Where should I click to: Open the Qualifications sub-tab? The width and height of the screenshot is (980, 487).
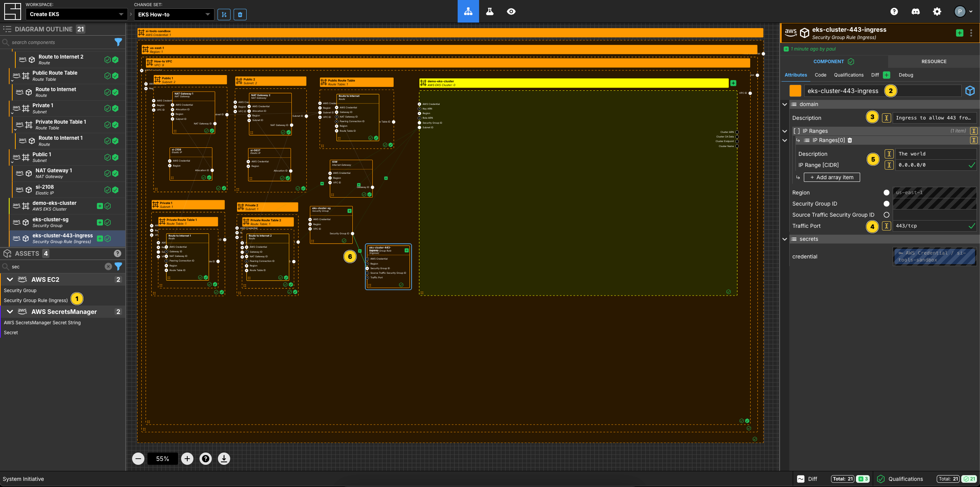coord(849,75)
